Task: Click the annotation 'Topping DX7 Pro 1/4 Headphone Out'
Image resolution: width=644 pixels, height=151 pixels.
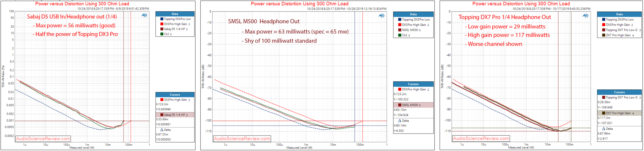Action: (505, 17)
